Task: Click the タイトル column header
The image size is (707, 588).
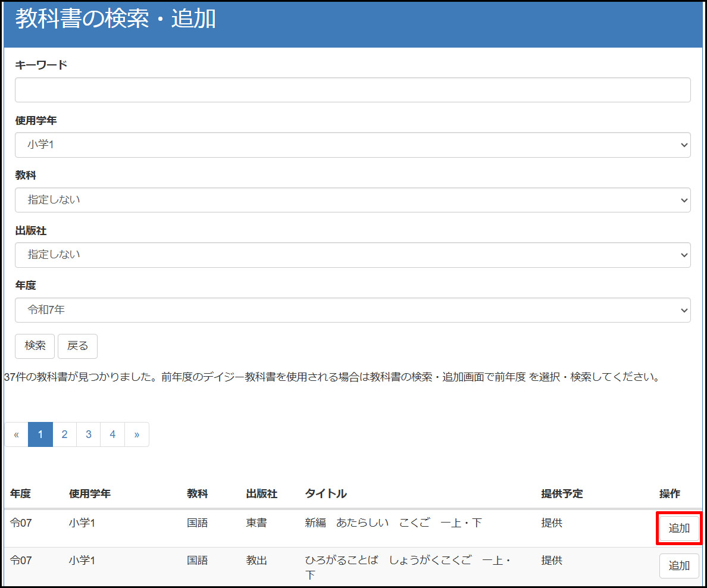Action: (326, 494)
